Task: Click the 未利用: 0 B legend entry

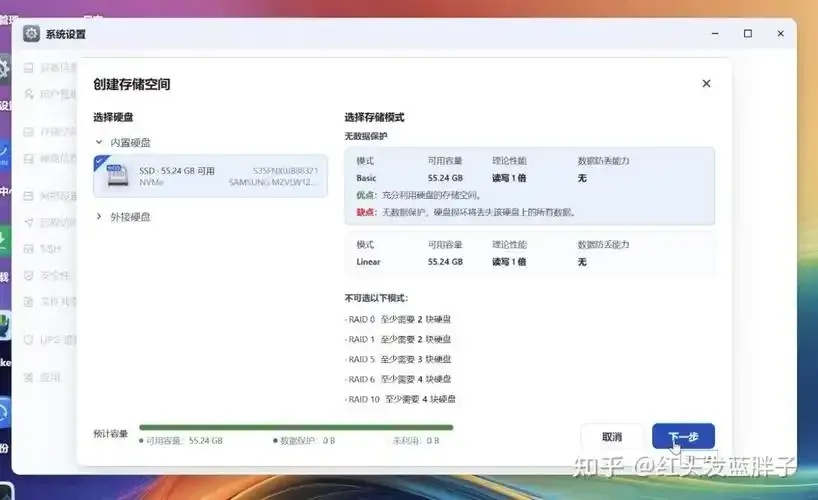Action: pyautogui.click(x=416, y=441)
